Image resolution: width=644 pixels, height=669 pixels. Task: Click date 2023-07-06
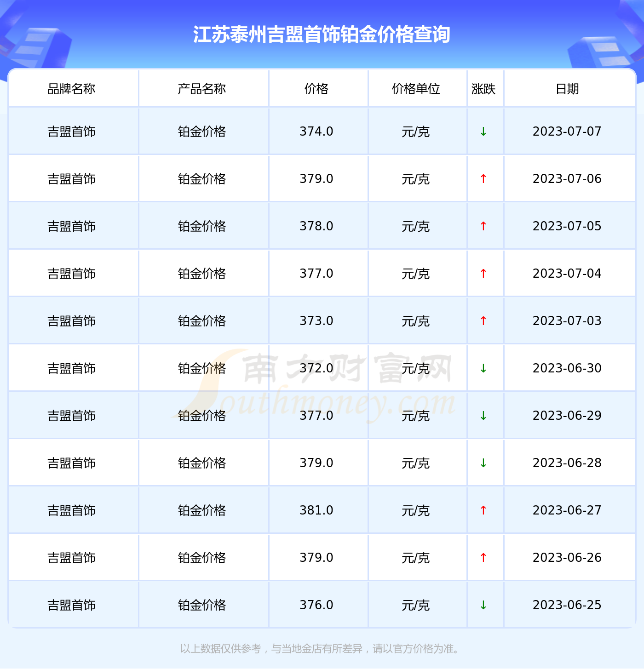[x=567, y=179]
